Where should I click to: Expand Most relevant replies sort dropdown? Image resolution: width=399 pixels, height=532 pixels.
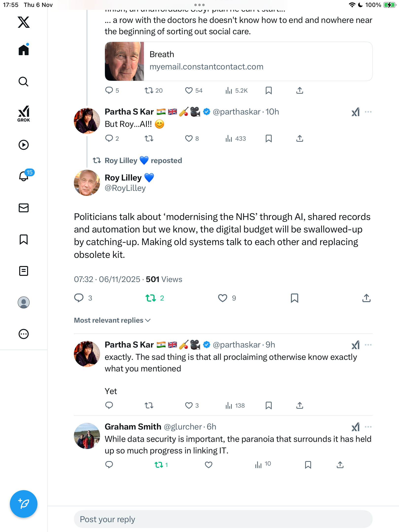(112, 320)
